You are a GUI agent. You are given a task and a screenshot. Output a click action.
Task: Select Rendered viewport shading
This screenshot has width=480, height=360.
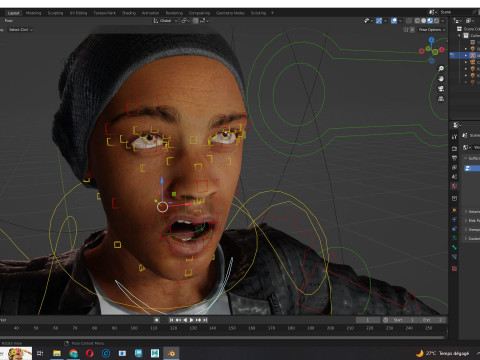436,21
